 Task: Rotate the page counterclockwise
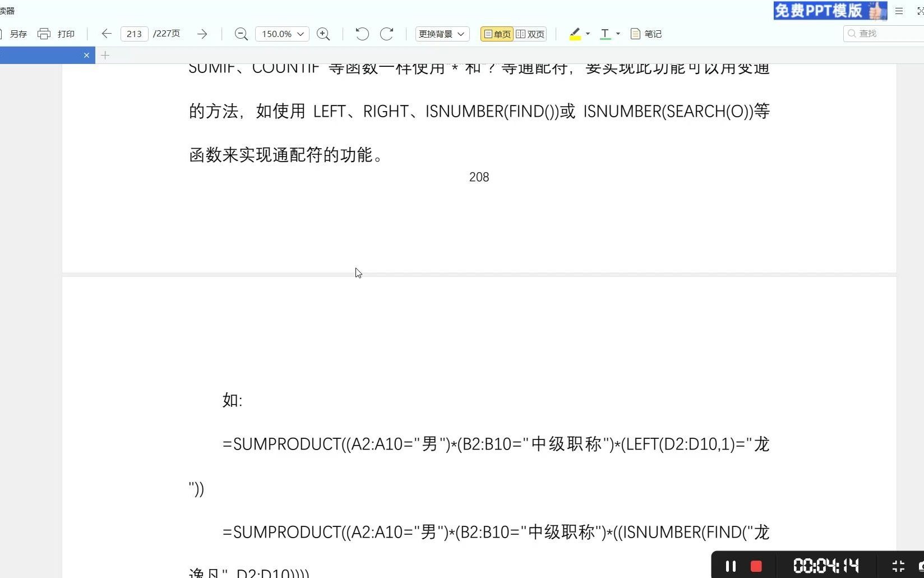pos(362,34)
